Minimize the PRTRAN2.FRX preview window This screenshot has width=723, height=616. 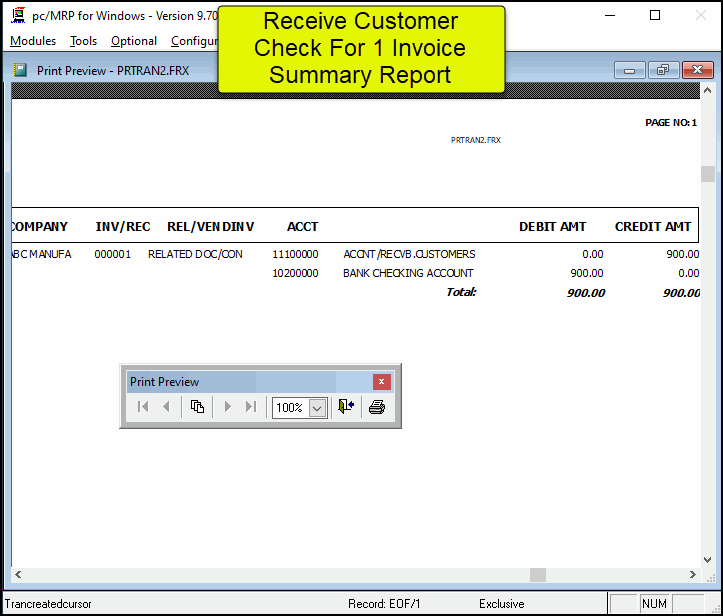pyautogui.click(x=630, y=70)
